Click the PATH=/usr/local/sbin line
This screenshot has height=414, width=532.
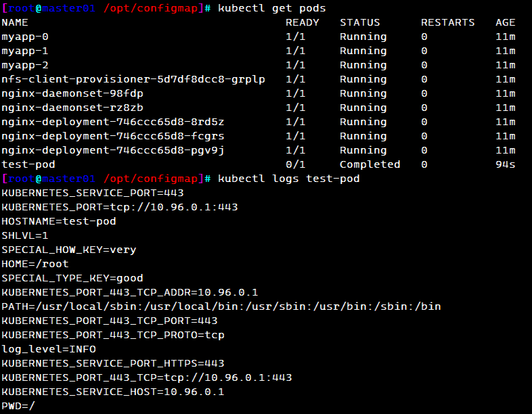(x=221, y=306)
